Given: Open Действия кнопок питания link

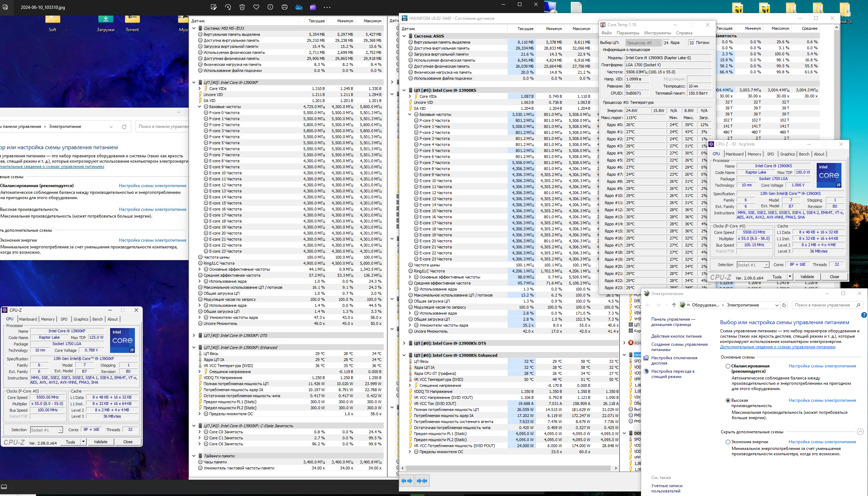Looking at the screenshot, I should tap(676, 336).
